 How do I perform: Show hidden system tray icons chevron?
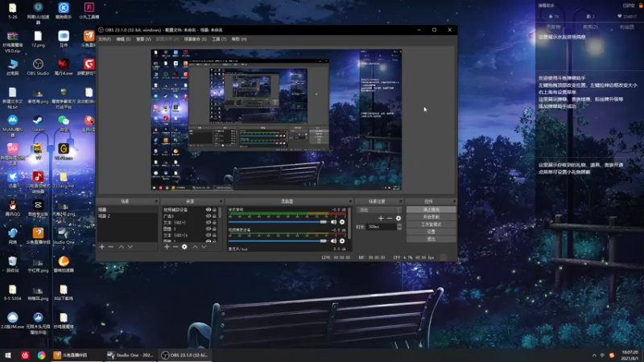594,356
